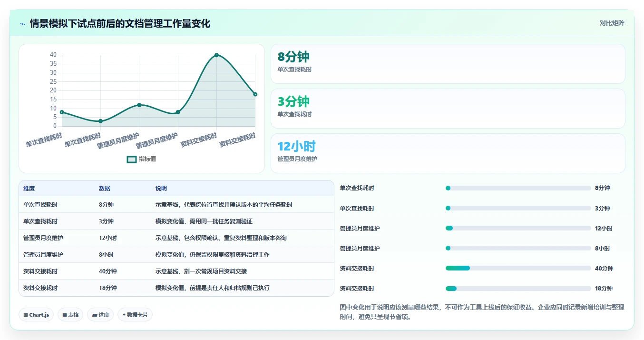Click the 40分钟 value beside the progress bars

click(x=604, y=269)
